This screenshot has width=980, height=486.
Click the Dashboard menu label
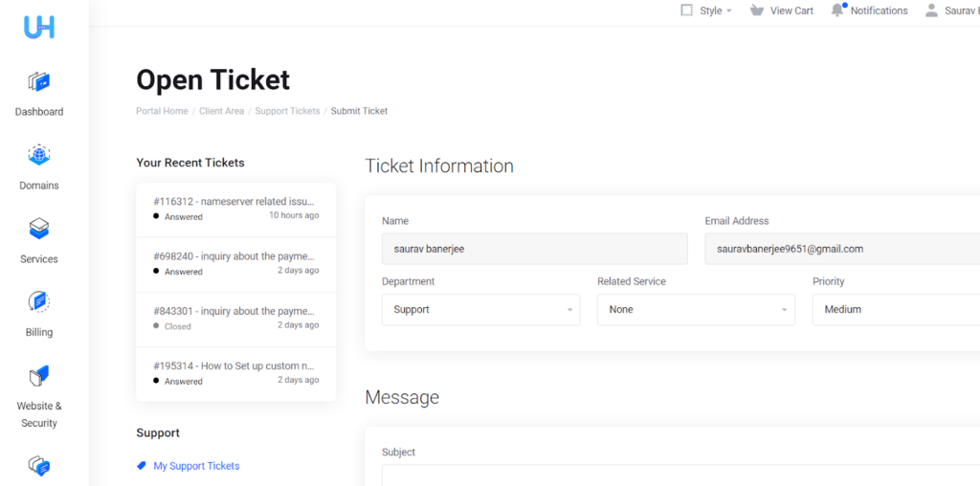coord(39,113)
